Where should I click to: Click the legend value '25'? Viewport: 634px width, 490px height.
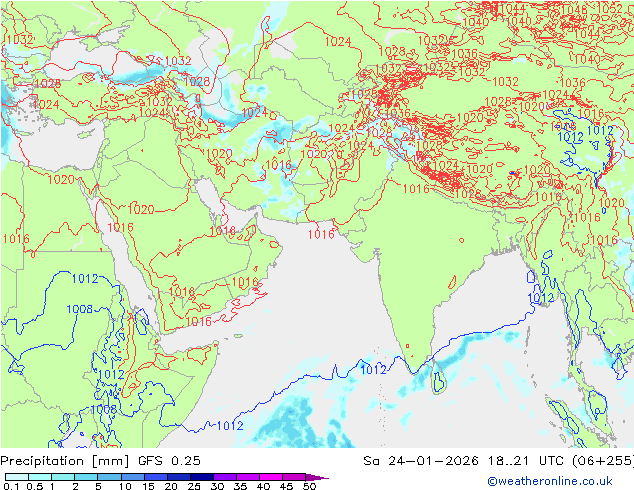[x=194, y=486]
